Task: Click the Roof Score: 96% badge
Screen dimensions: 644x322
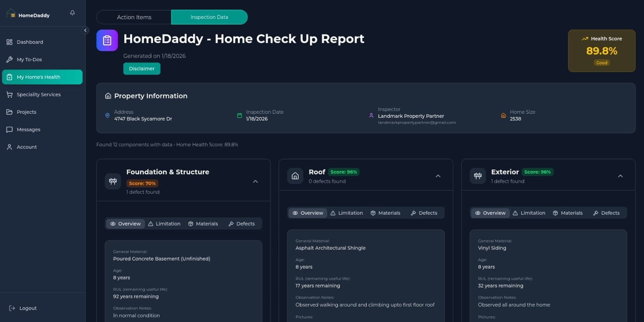Action: coord(344,172)
